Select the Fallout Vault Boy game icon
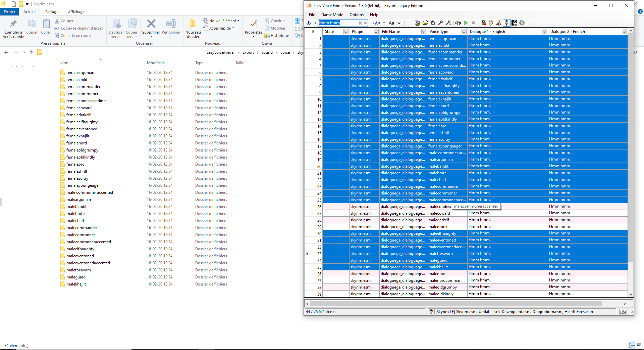 click(x=491, y=23)
